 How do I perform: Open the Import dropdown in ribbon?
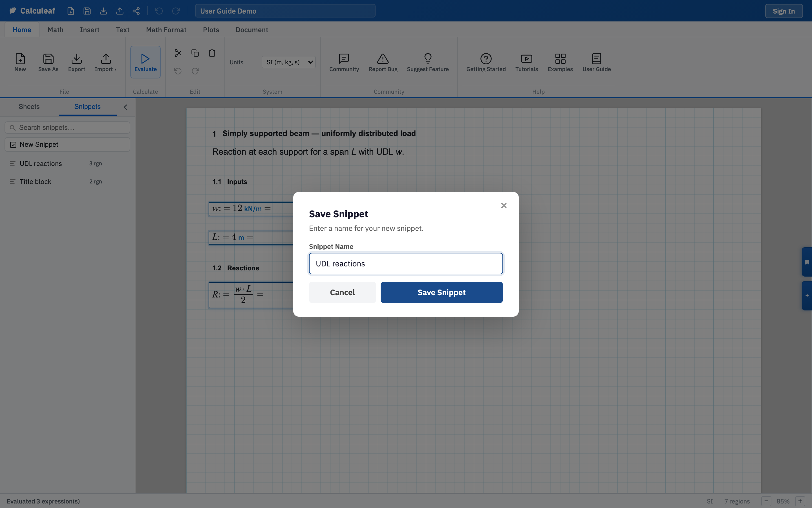106,62
